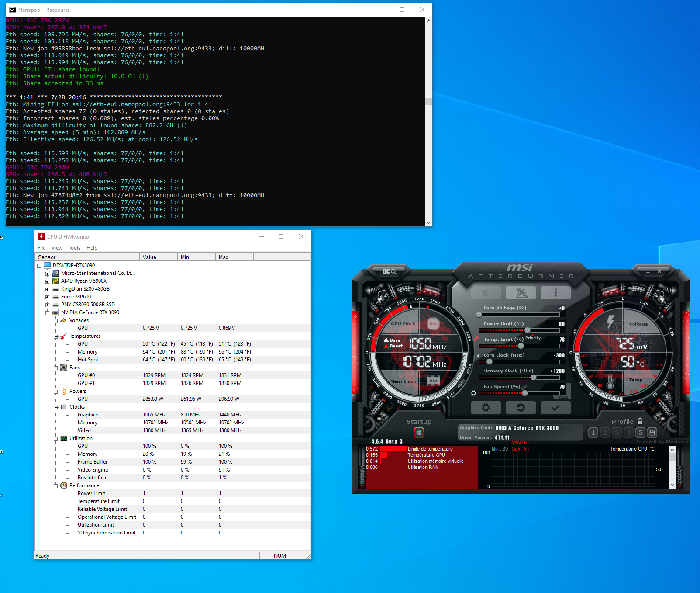Viewport: 700px width, 593px height.
Task: Open the information i button
Action: click(555, 293)
